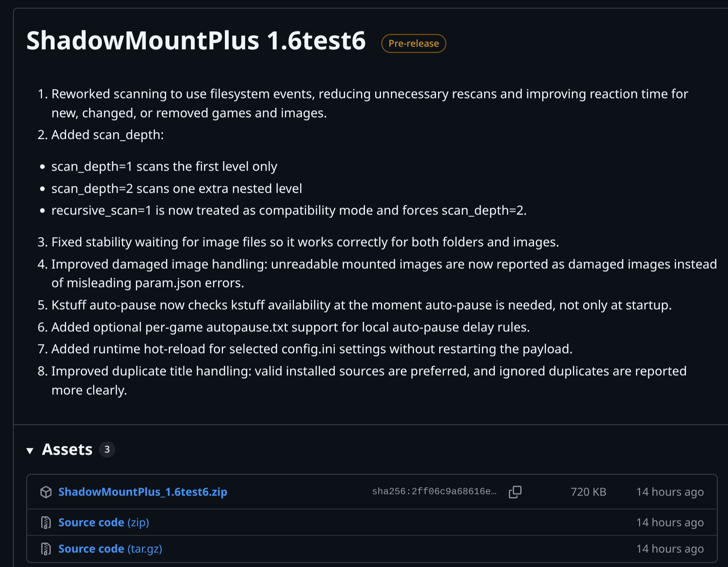Image resolution: width=728 pixels, height=567 pixels.
Task: Click the Pre-release badge
Action: coord(413,43)
